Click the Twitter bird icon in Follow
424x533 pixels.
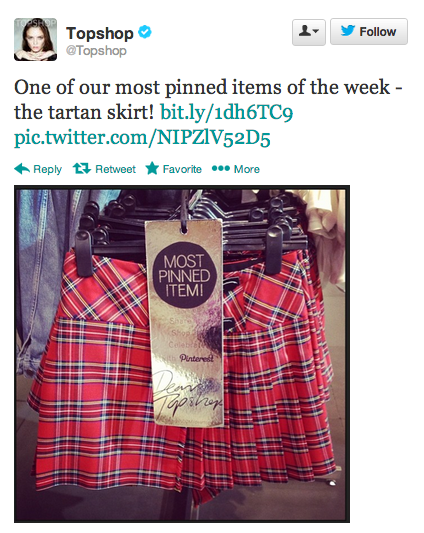[348, 31]
